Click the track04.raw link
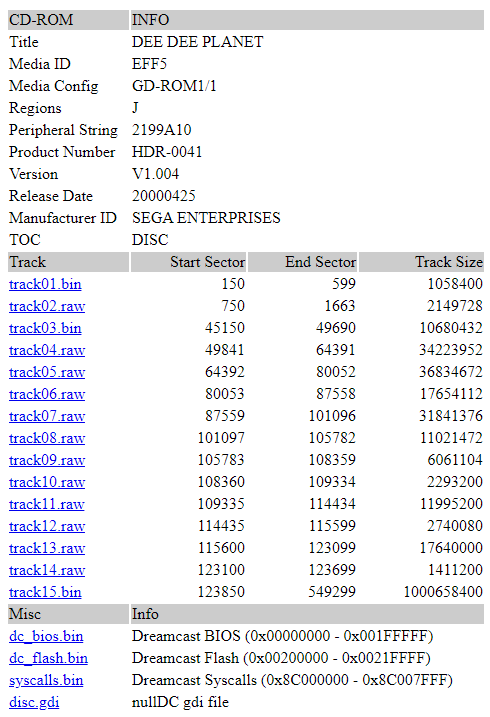The width and height of the screenshot is (490, 717). coord(47,350)
